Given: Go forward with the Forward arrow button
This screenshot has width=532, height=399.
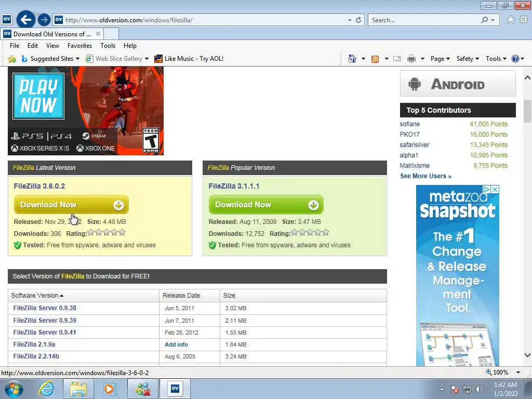Looking at the screenshot, I should pyautogui.click(x=44, y=20).
